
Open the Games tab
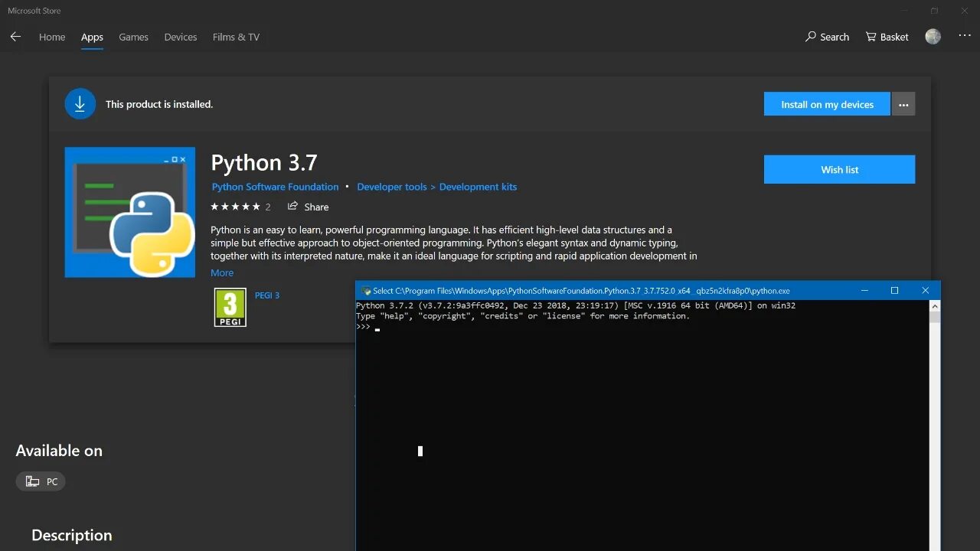pos(133,37)
